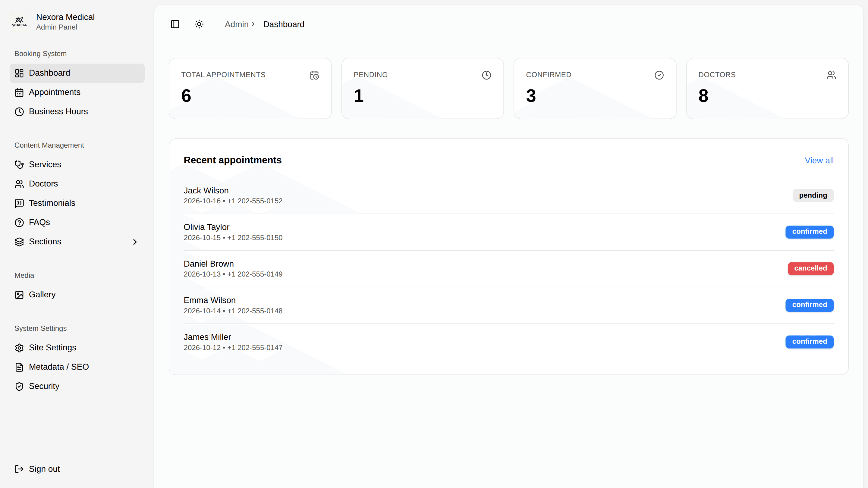The image size is (868, 488).
Task: Click the Business Hours clock icon
Action: 19,111
